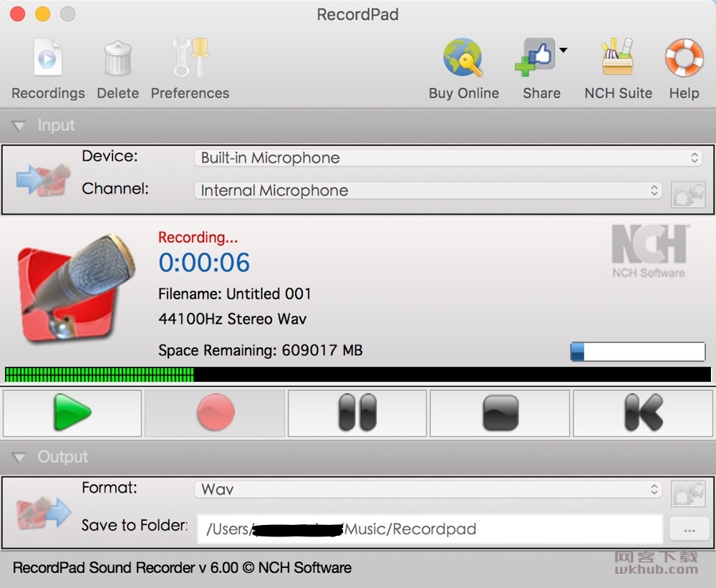Click the green Play button
Screen dimensions: 716x588
pos(72,413)
